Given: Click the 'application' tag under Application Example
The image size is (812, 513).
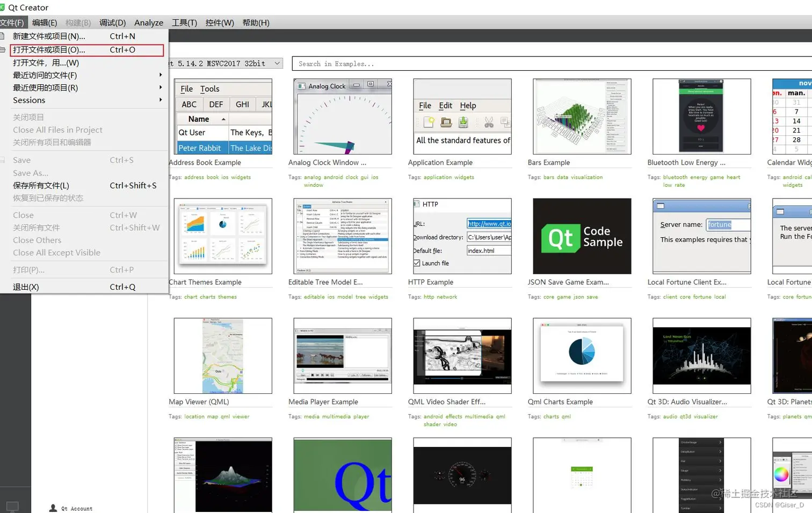Looking at the screenshot, I should pos(438,177).
